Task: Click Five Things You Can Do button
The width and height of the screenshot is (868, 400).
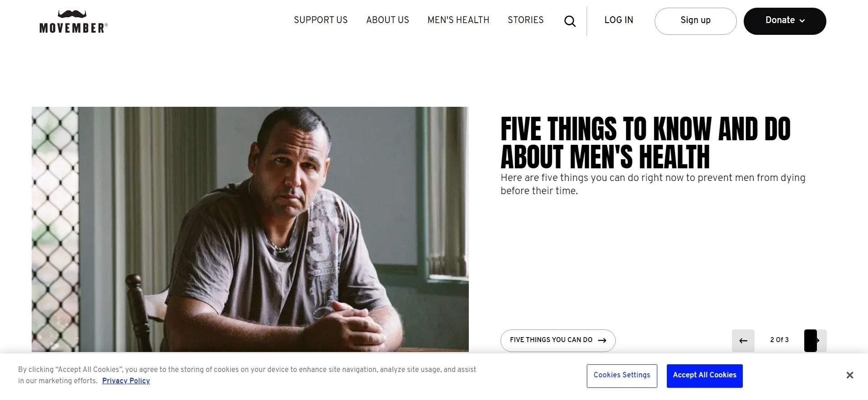Action: [558, 340]
